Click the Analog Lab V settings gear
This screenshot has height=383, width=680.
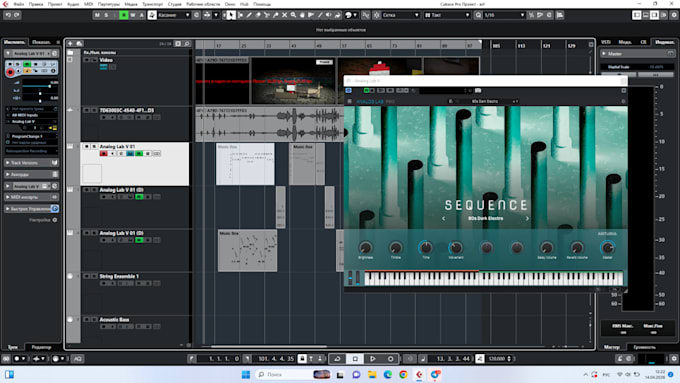coord(623,101)
